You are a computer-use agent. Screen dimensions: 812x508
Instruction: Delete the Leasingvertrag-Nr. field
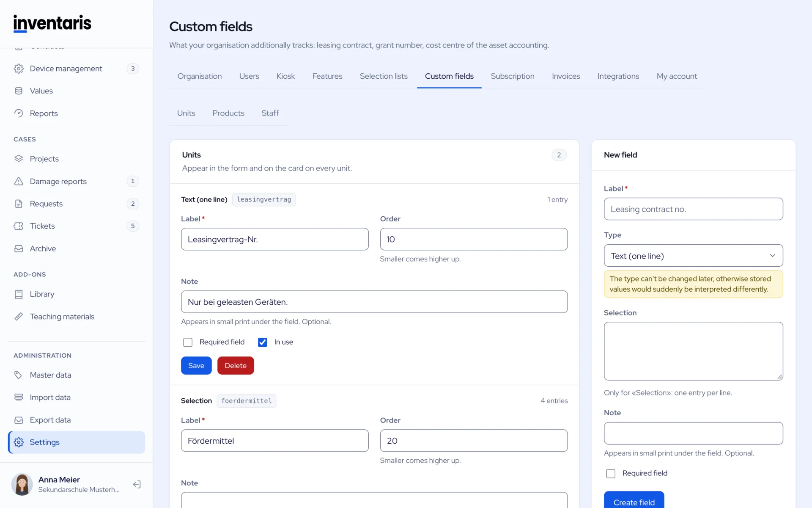click(x=236, y=366)
